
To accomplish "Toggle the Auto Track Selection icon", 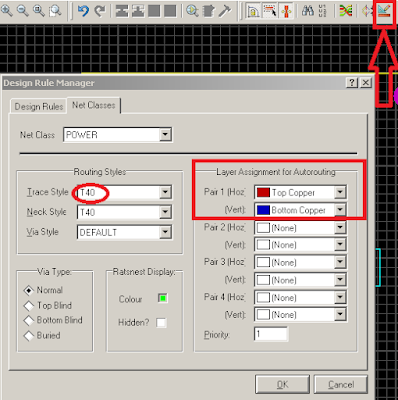I will click(x=270, y=11).
